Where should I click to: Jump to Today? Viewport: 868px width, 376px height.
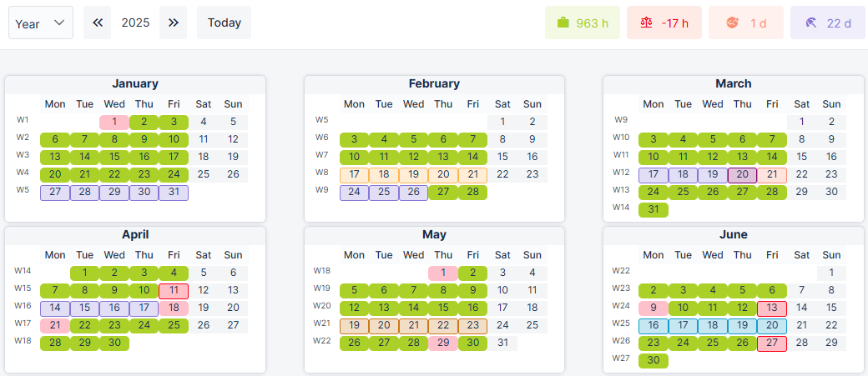224,23
